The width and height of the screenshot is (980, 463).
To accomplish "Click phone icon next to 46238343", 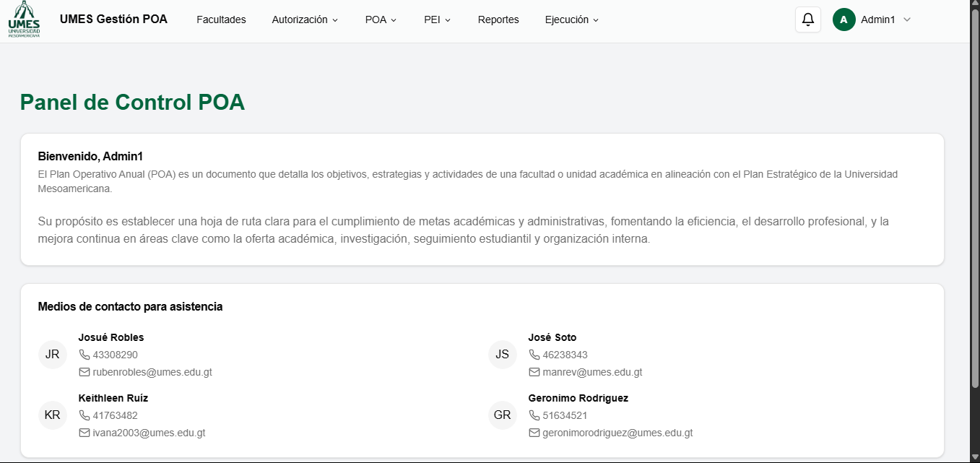I will click(x=534, y=355).
